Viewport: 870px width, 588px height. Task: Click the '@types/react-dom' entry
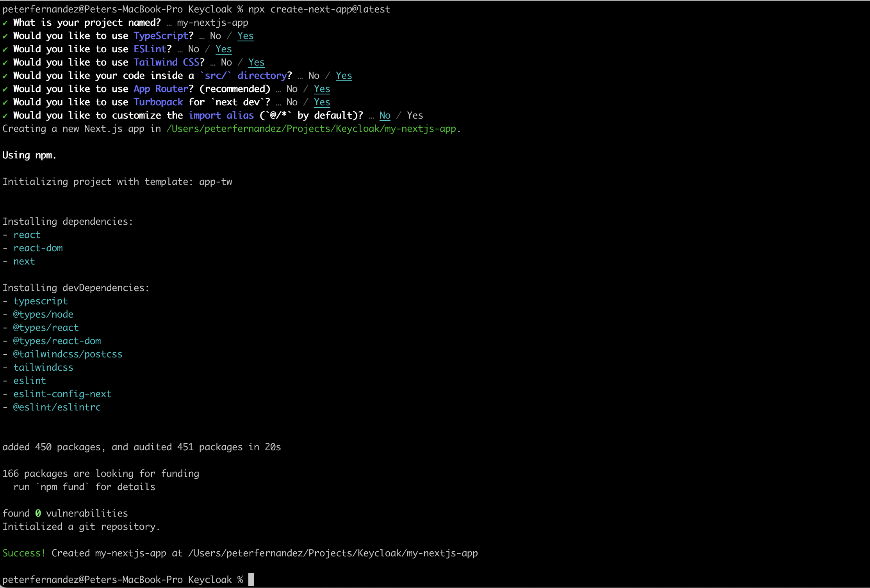click(57, 341)
